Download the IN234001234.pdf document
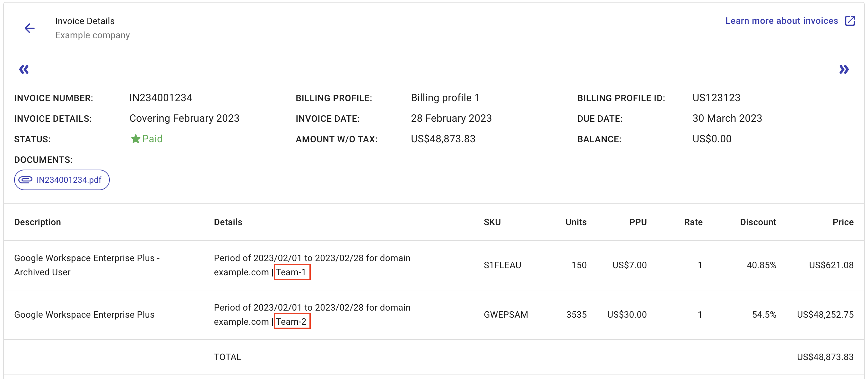The width and height of the screenshot is (868, 379). (69, 180)
